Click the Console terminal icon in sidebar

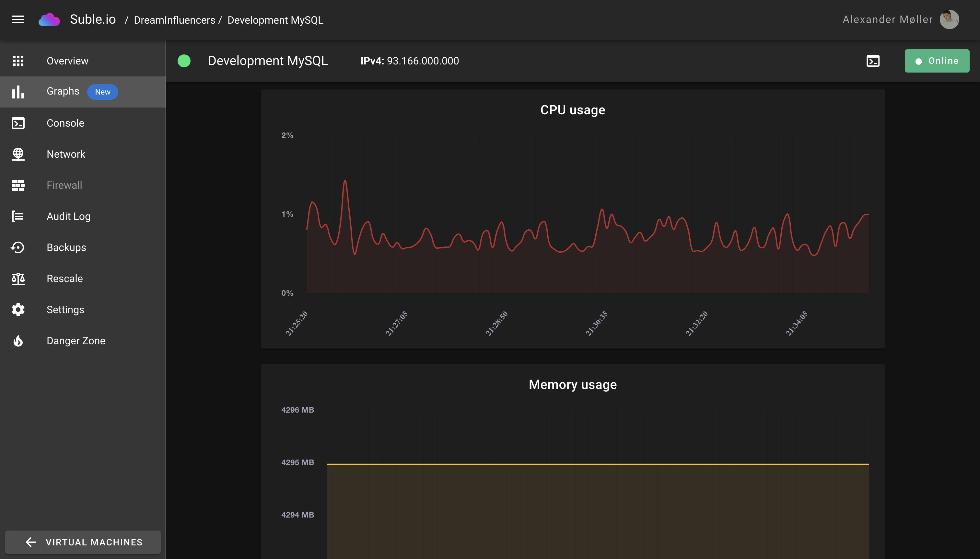18,123
